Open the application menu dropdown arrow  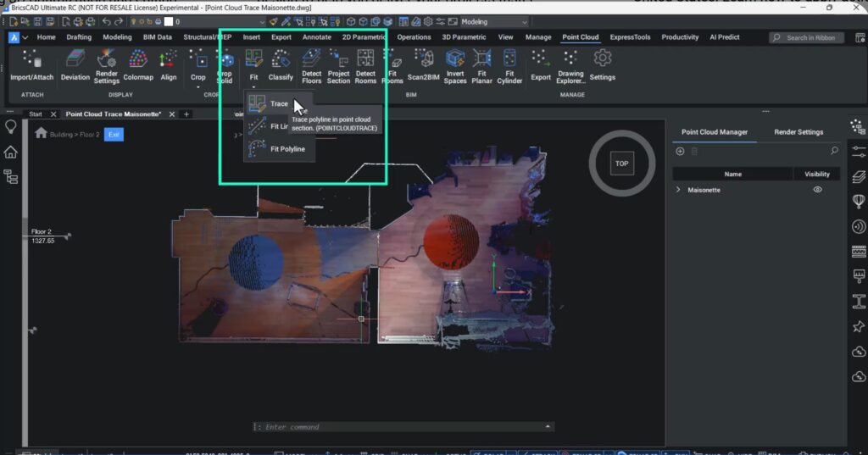[x=25, y=37]
